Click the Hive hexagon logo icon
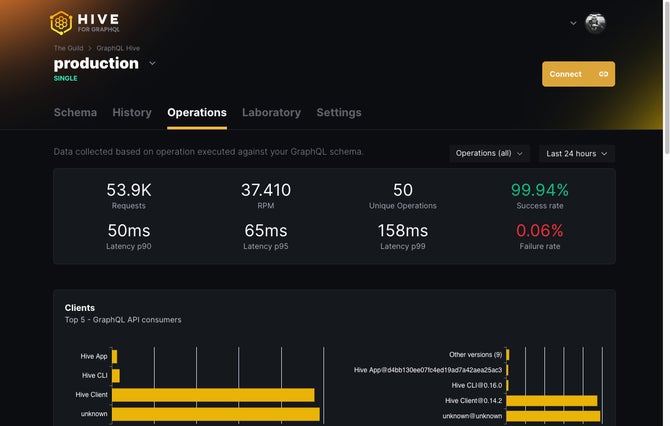 coord(61,23)
